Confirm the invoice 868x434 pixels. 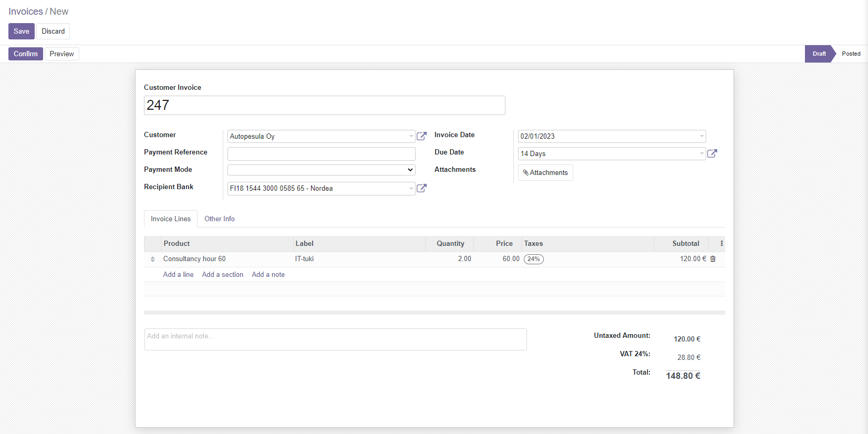pyautogui.click(x=26, y=54)
